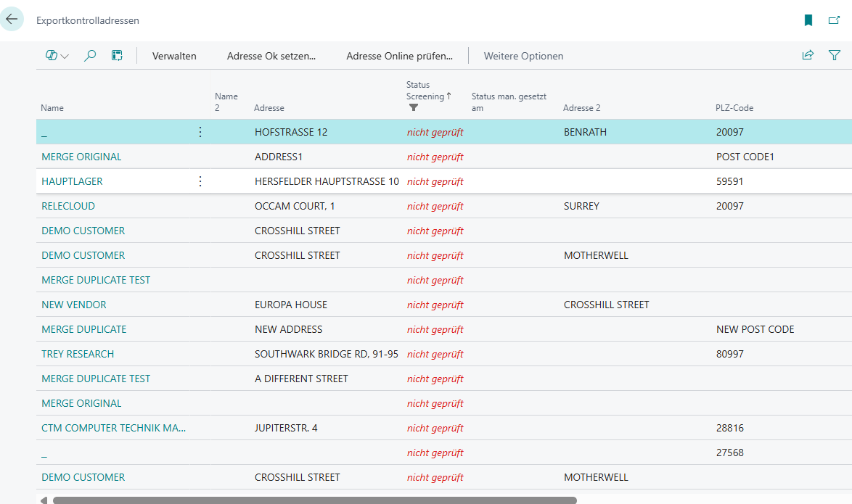Open the Verwalten menu
The image size is (852, 504).
174,56
